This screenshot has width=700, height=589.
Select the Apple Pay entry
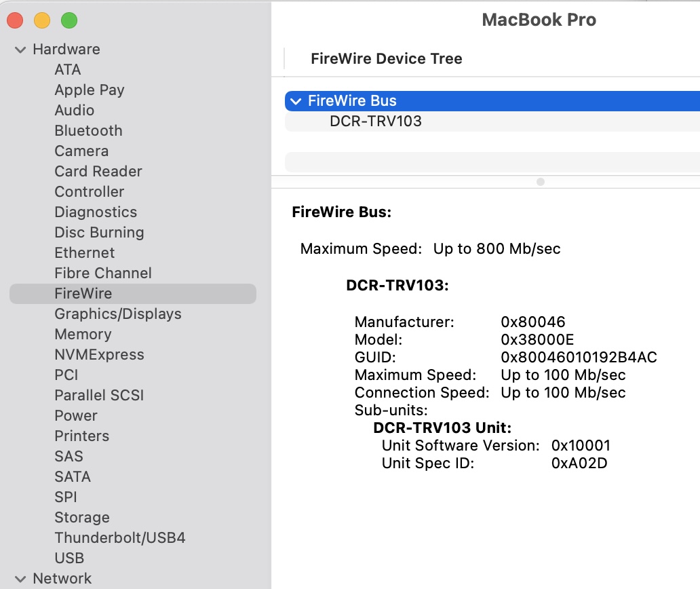89,90
